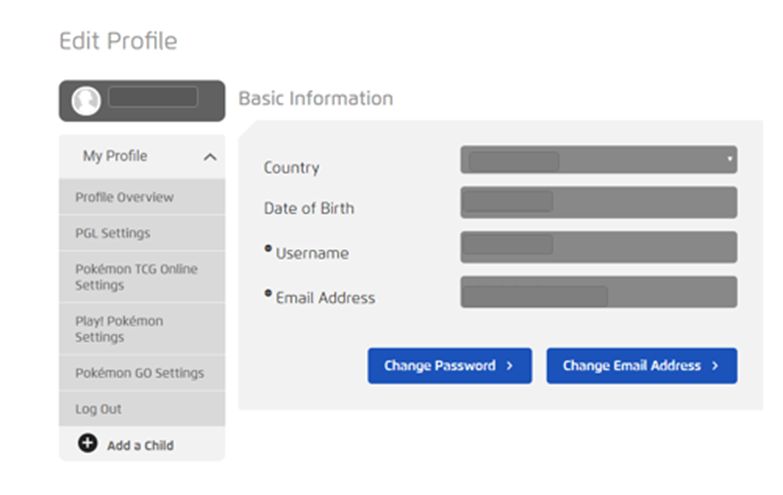The width and height of the screenshot is (783, 495).
Task: Open Profile Overview
Action: (142, 197)
